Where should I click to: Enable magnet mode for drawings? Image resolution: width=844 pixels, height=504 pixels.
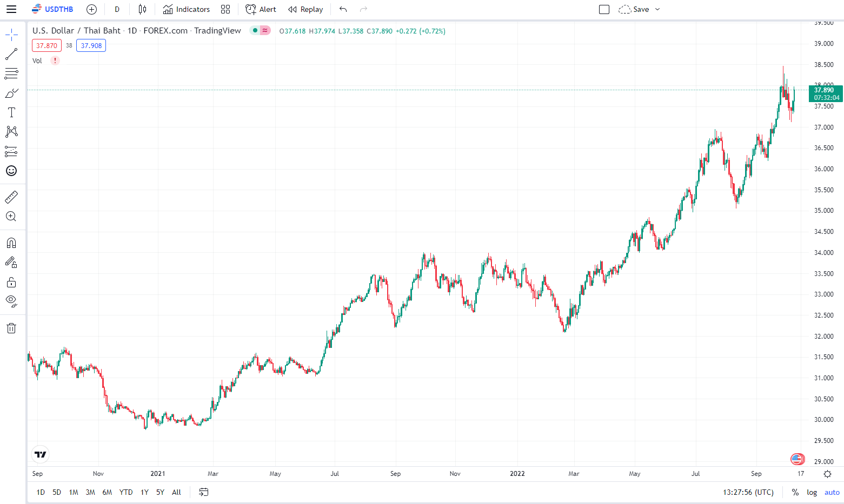[x=11, y=243]
